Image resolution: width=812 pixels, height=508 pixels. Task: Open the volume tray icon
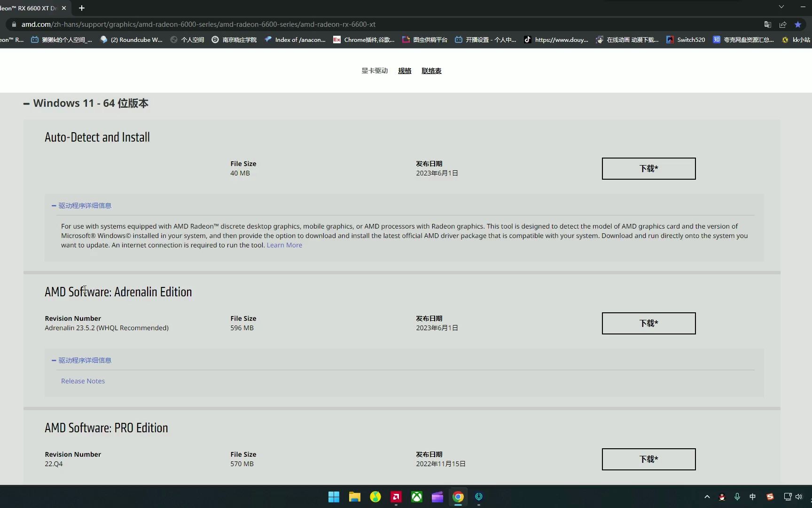[798, 497]
